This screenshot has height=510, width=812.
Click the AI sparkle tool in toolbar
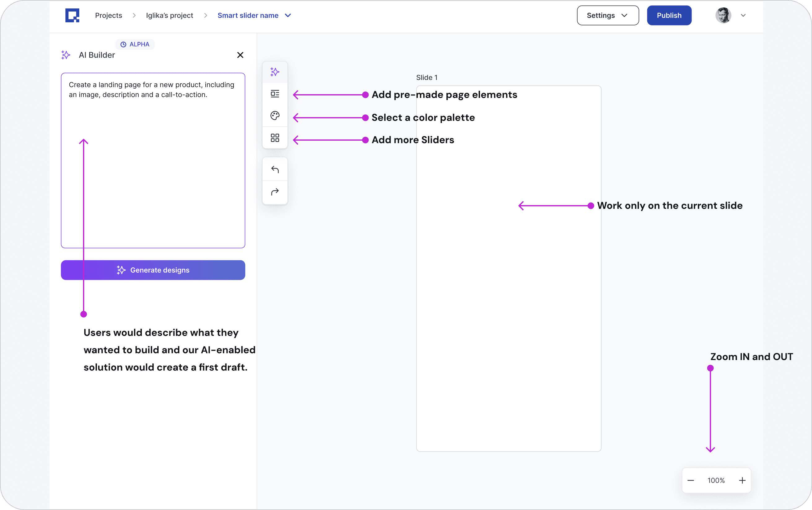[275, 72]
